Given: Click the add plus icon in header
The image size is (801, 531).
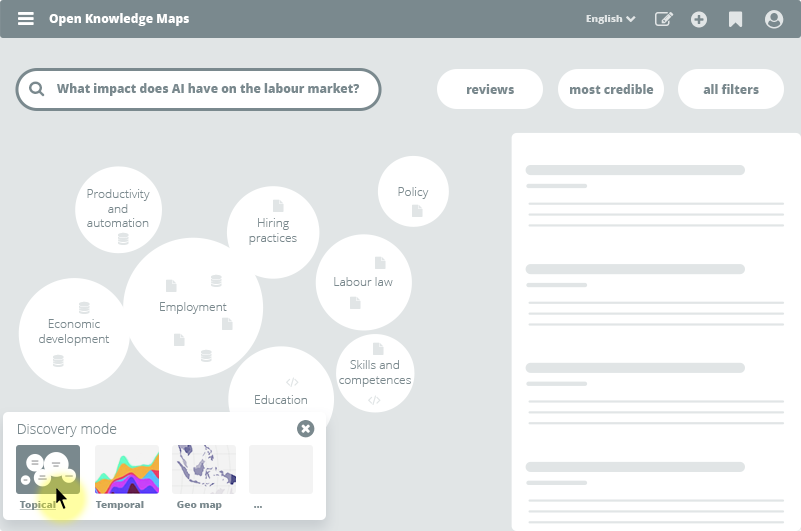Looking at the screenshot, I should 699,19.
